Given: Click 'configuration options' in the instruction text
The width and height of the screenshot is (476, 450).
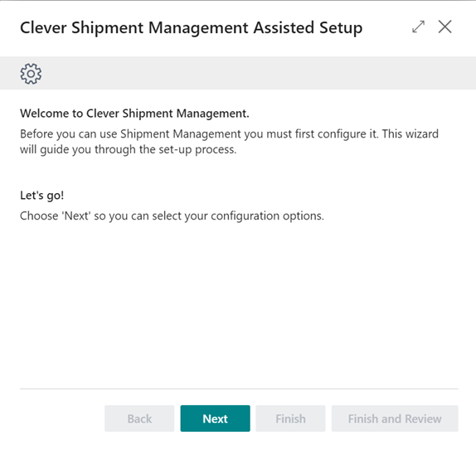Looking at the screenshot, I should [x=267, y=216].
